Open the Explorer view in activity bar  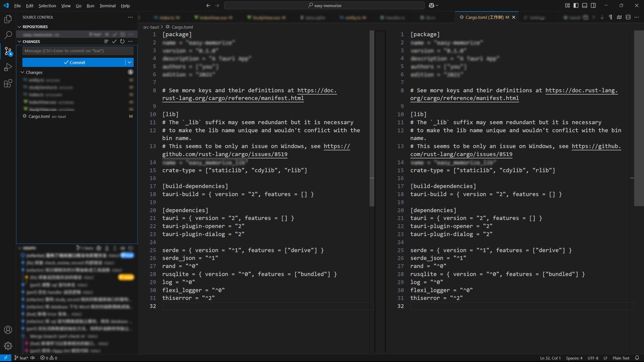pyautogui.click(x=8, y=19)
